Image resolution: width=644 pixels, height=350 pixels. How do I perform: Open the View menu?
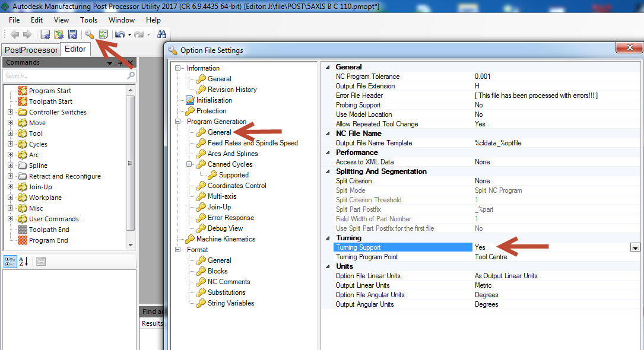(61, 20)
